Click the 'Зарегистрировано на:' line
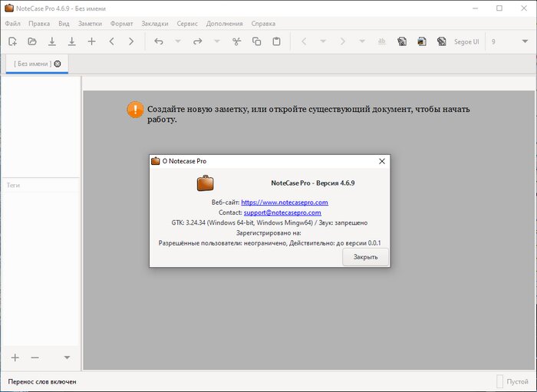 click(x=268, y=233)
